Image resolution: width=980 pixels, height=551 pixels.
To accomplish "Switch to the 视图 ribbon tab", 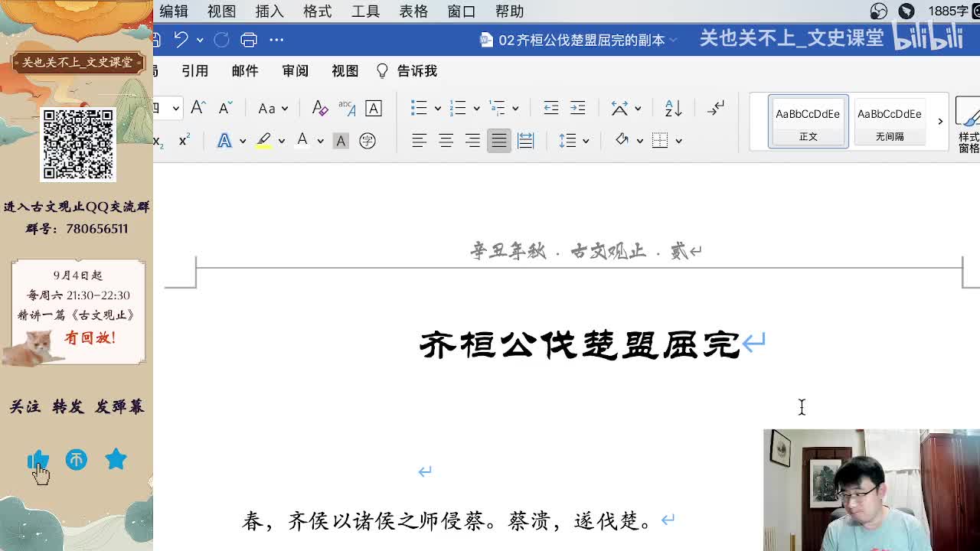I will tap(345, 70).
